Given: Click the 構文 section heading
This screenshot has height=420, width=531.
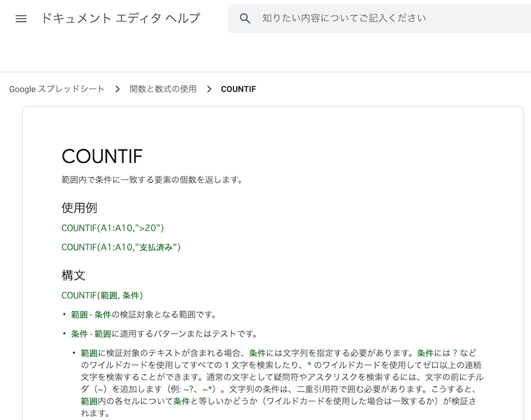Looking at the screenshot, I should [x=74, y=275].
